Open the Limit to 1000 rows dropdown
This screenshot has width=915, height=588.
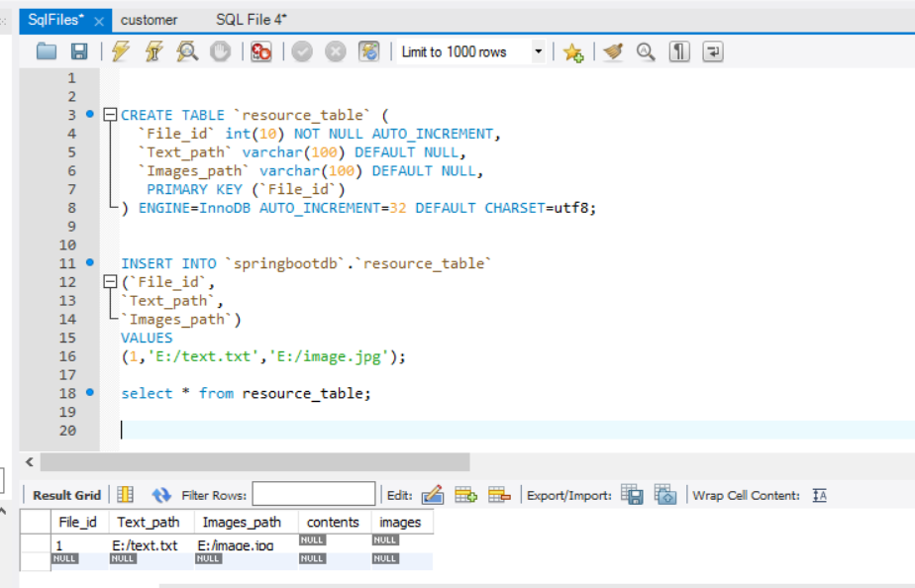[x=538, y=52]
